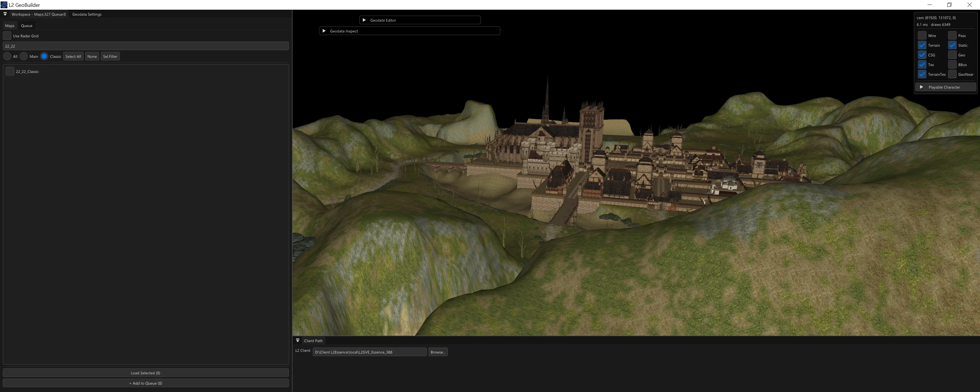Screen dimensions: 980x392
Task: Click the Sel.Filter button
Action: tap(110, 56)
